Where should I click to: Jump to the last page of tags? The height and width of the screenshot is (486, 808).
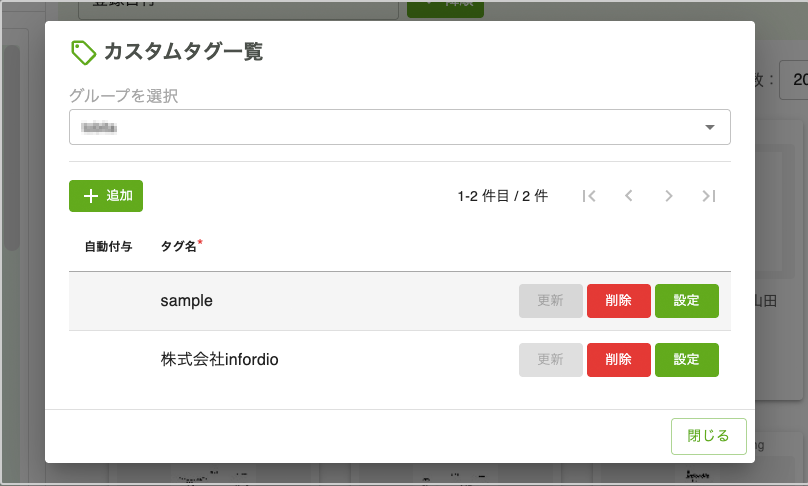pos(709,196)
